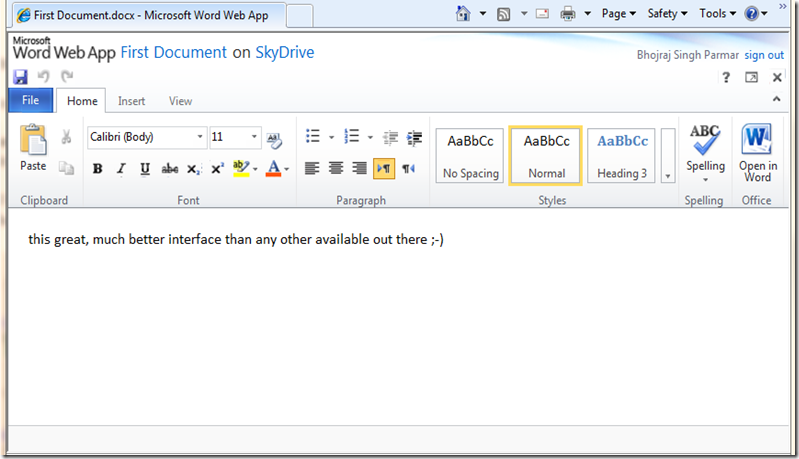This screenshot has width=799, height=459.
Task: Click the Cut scissors icon
Action: 66,138
